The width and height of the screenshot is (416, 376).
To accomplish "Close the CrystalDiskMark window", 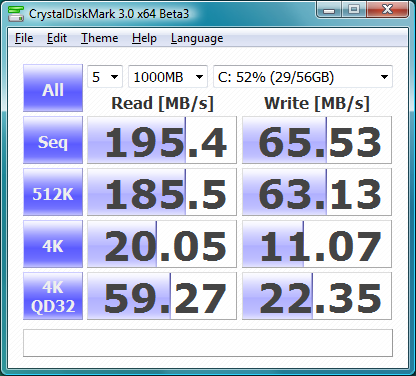I will 387,10.
